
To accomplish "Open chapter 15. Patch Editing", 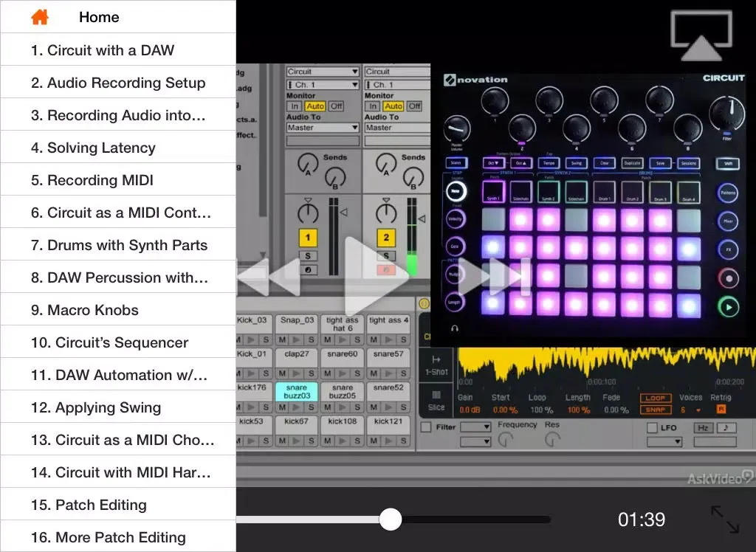I will [x=118, y=505].
